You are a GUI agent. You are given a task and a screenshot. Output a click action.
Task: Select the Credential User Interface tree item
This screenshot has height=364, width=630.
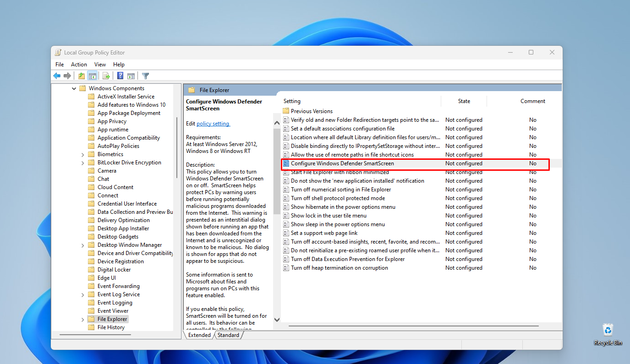click(127, 204)
